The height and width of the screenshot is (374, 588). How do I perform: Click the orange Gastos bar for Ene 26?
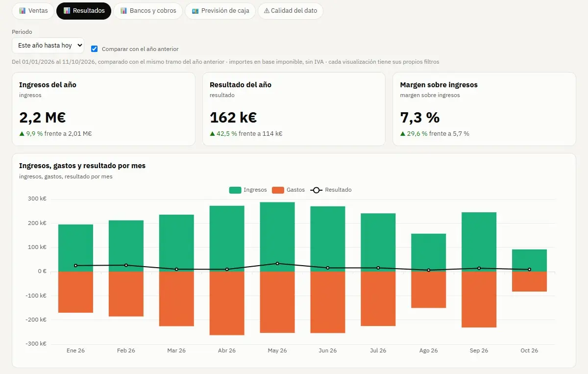[75, 292]
